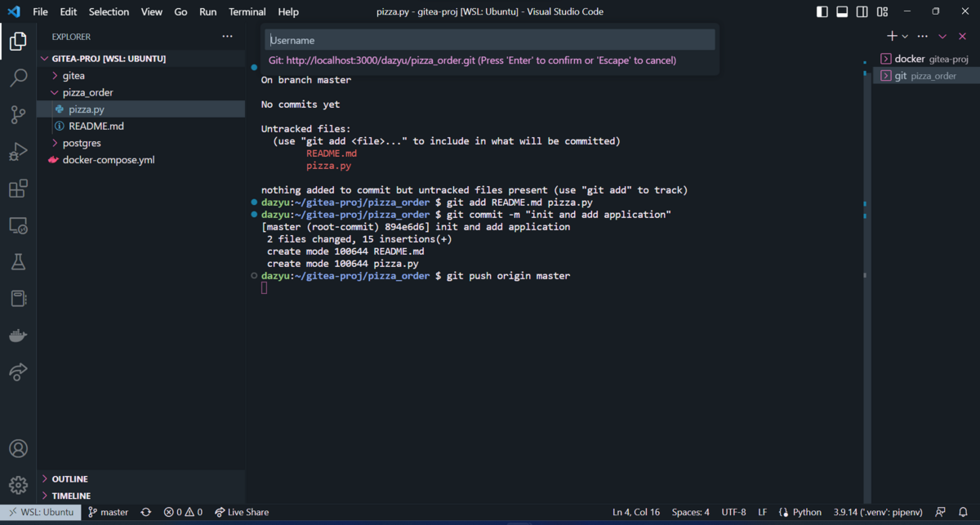This screenshot has width=980, height=525.
Task: Click the terminal input cursor line
Action: click(x=265, y=288)
